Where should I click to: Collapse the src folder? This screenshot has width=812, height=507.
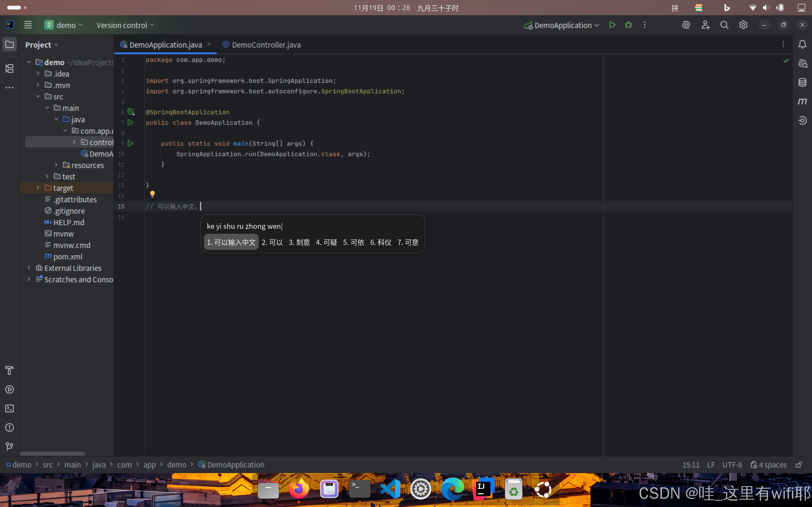(38, 97)
